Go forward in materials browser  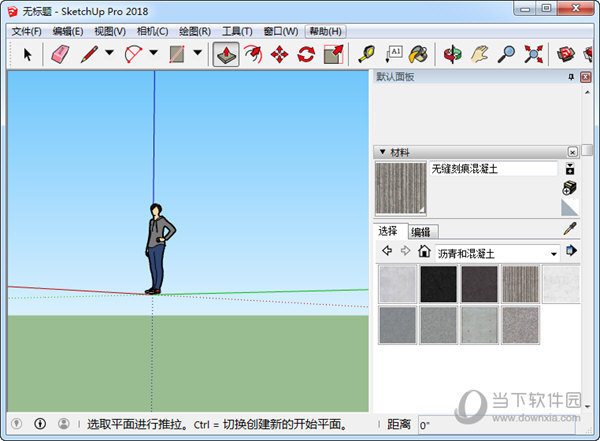(405, 251)
